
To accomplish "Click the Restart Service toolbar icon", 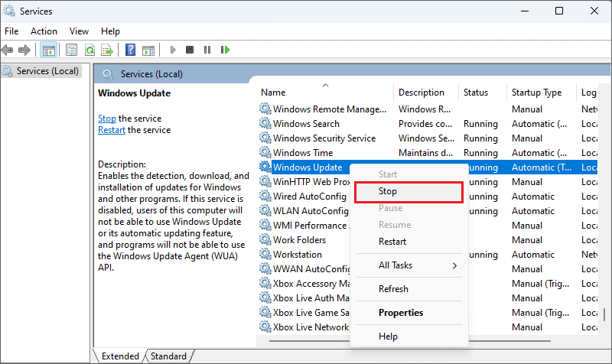I will (225, 50).
